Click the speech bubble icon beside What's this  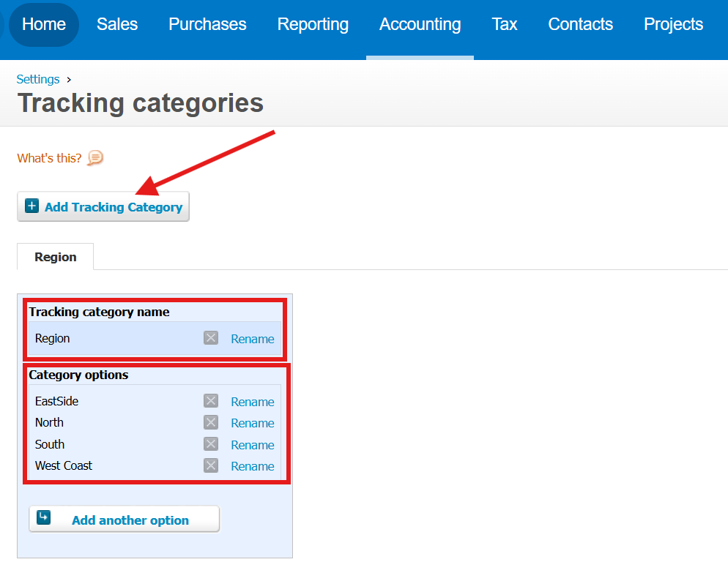click(x=95, y=158)
